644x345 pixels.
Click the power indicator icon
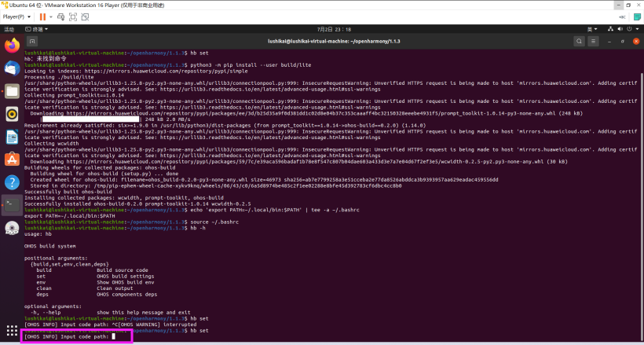[628, 29]
